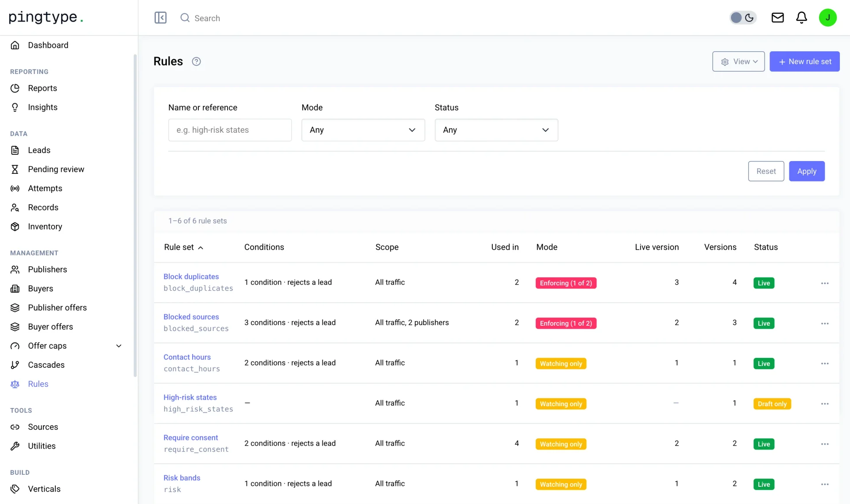Open the mail inbox icon

click(x=777, y=18)
